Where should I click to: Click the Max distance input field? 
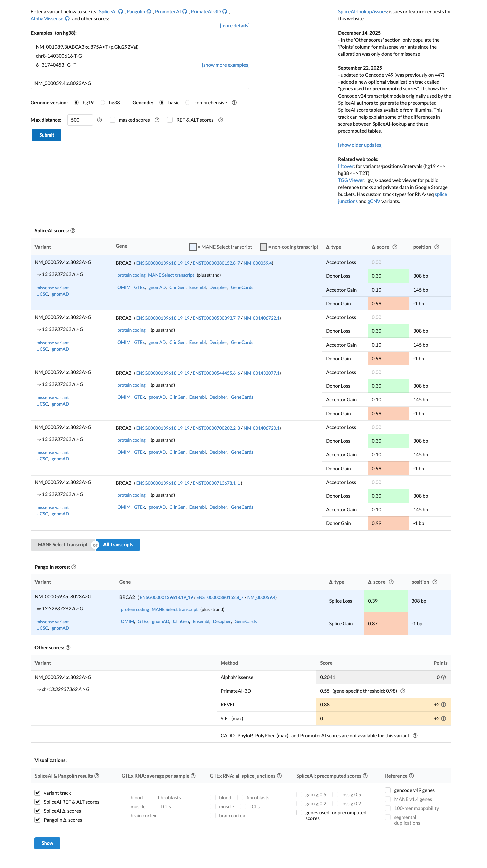click(x=80, y=120)
